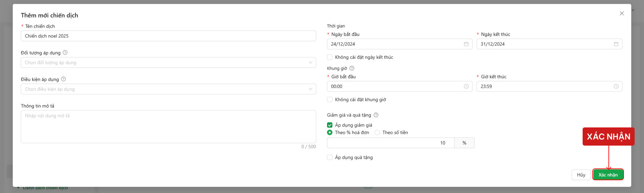Check Áp dụng quà tặng option
This screenshot has width=644, height=193.
tap(330, 157)
